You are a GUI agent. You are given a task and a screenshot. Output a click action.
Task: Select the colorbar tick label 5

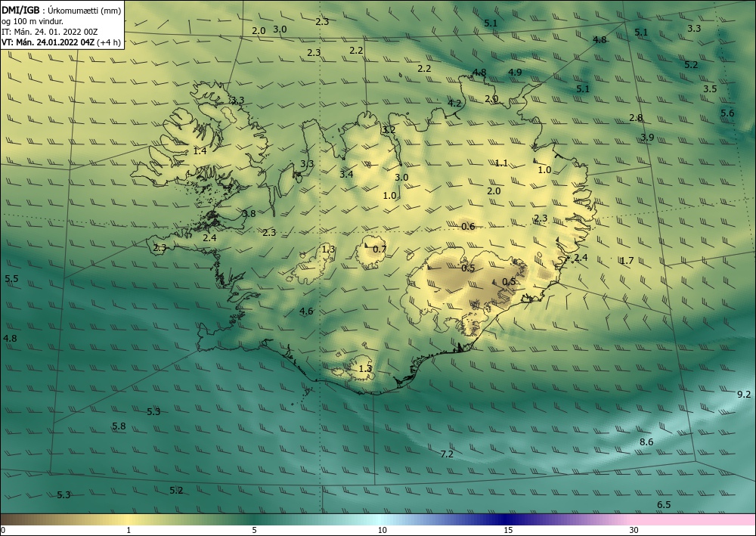254,530
